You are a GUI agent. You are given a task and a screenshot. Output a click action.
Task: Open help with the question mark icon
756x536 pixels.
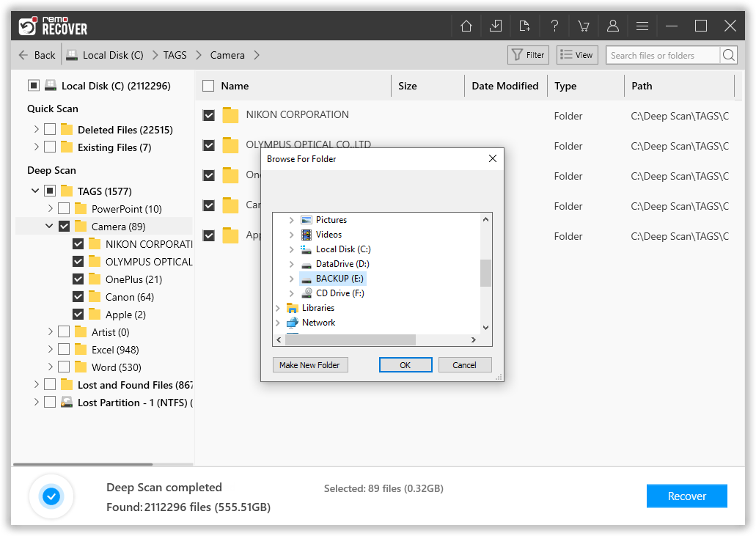point(554,26)
